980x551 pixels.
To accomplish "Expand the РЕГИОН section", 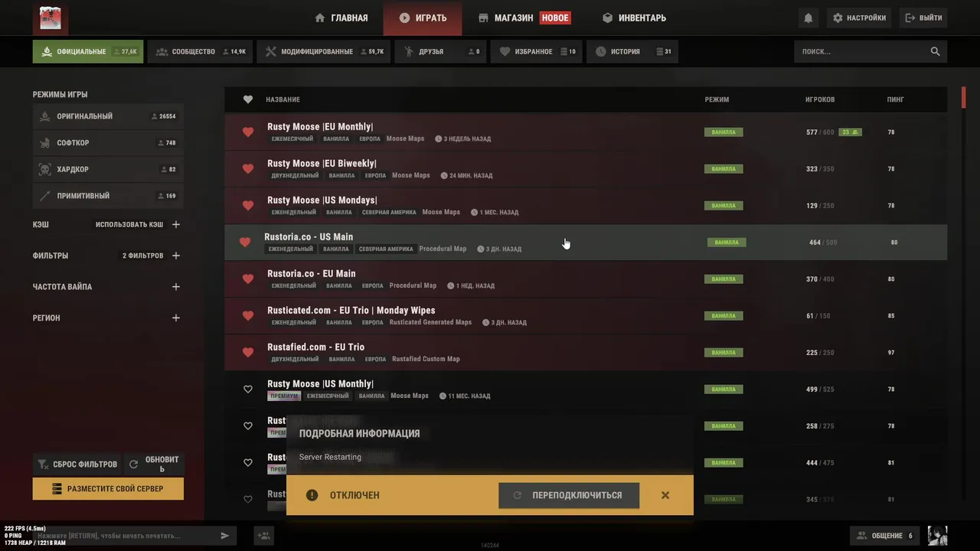I will pyautogui.click(x=176, y=318).
